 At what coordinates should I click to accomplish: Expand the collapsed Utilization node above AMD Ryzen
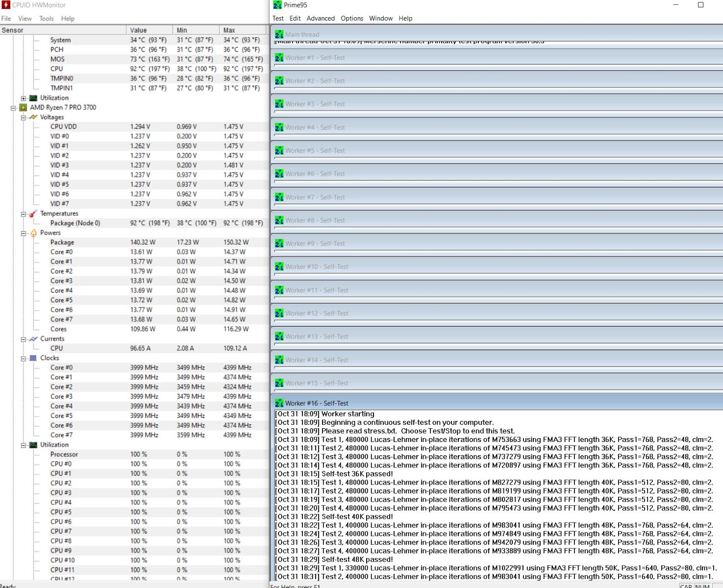23,98
